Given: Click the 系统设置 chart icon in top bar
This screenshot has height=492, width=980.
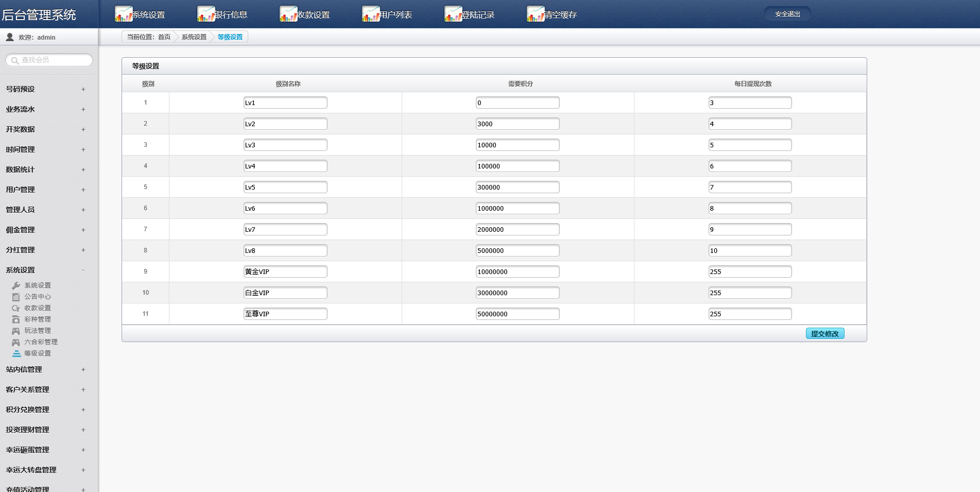Looking at the screenshot, I should (x=124, y=14).
